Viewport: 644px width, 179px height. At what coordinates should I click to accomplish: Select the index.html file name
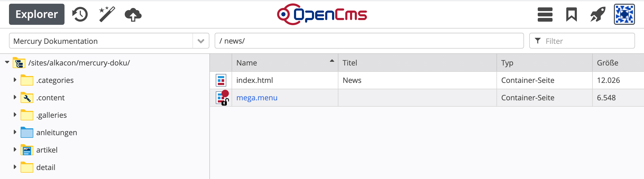tap(255, 80)
